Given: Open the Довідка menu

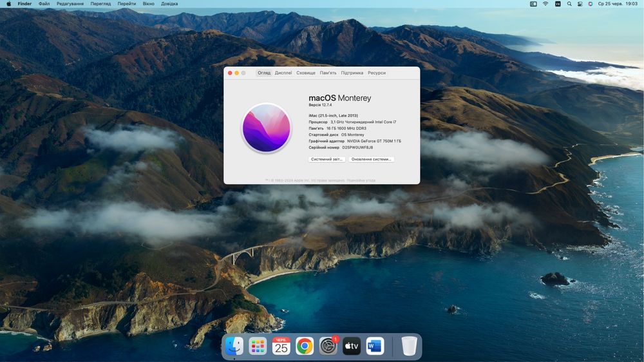Looking at the screenshot, I should coord(169,4).
